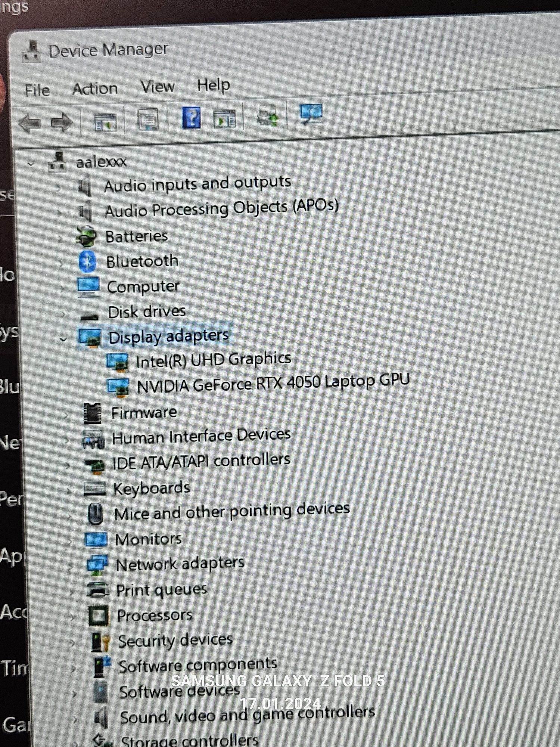
Task: Select the Storage controllers label
Action: 190,741
